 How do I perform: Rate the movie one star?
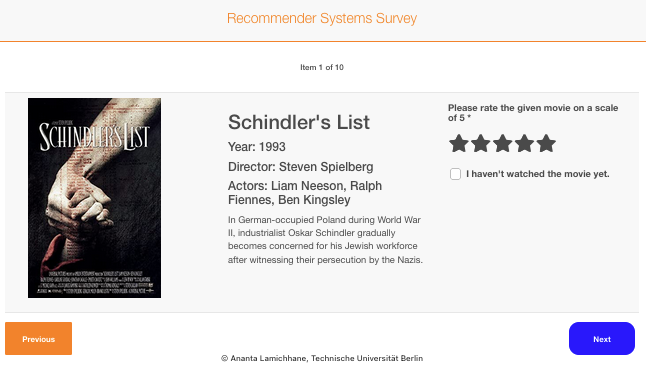pyautogui.click(x=459, y=143)
